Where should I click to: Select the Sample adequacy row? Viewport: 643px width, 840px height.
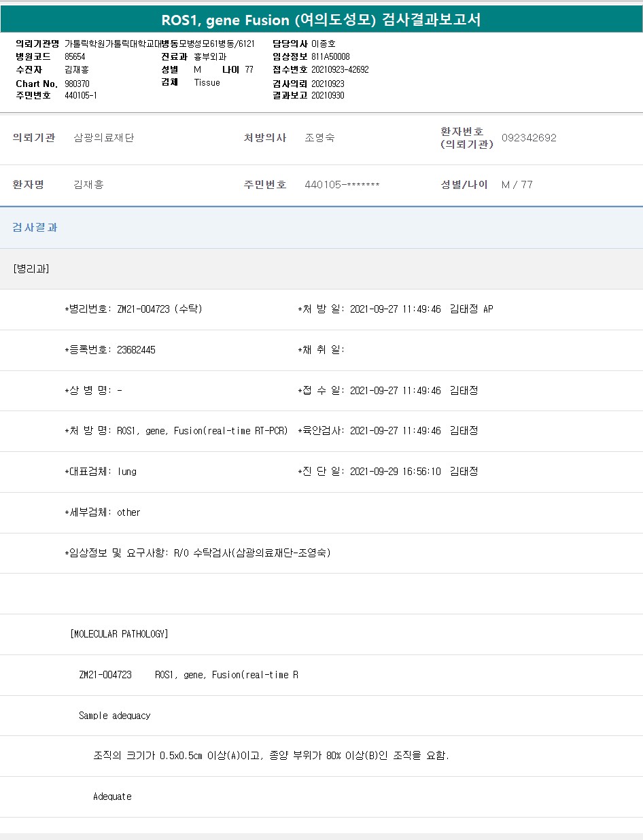[x=115, y=716]
